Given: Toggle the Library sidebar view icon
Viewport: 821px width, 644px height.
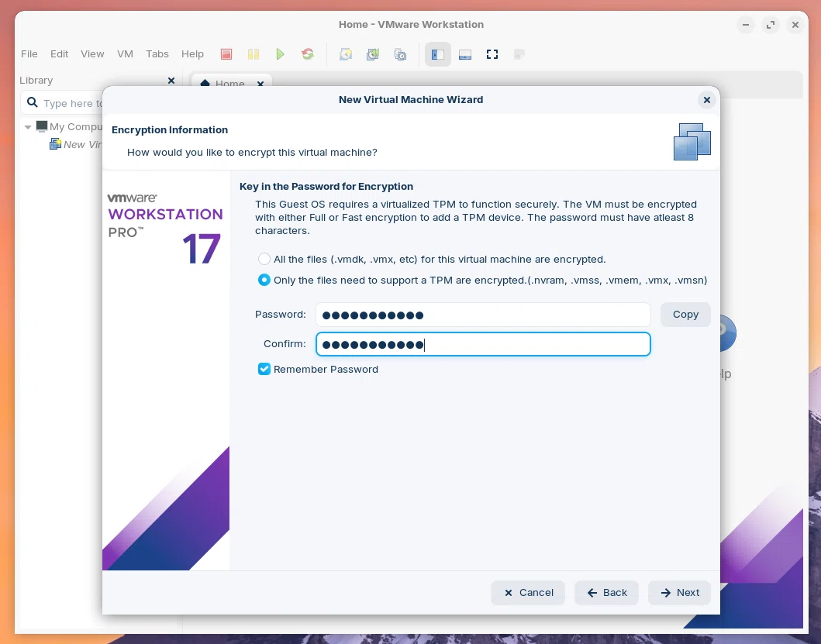Looking at the screenshot, I should coord(438,54).
